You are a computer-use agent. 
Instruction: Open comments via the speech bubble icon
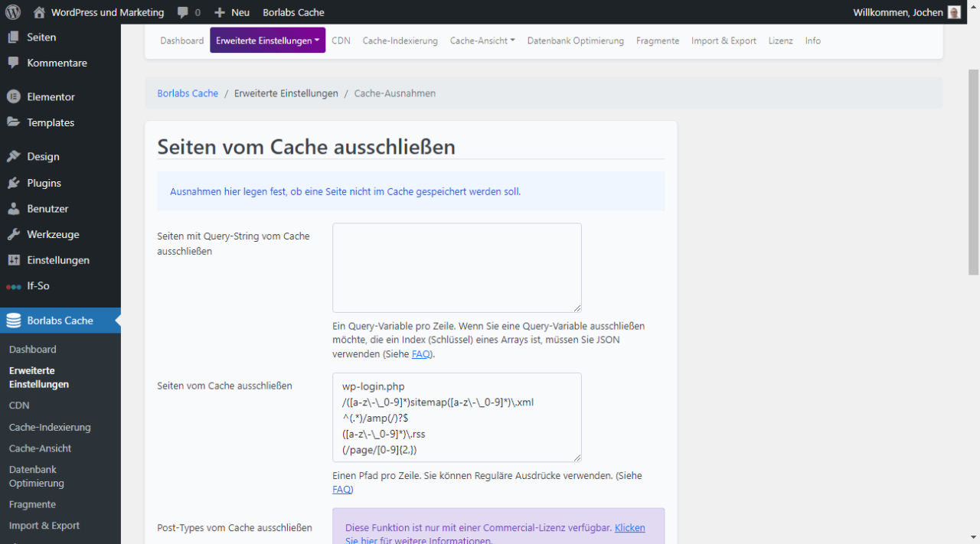click(x=182, y=11)
